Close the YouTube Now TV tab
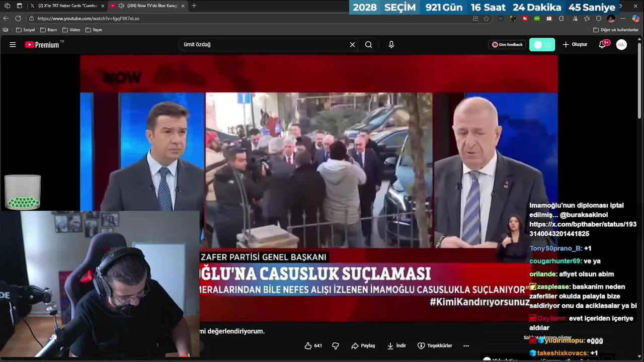Screen dimensions: 644x362 (x=183, y=6)
